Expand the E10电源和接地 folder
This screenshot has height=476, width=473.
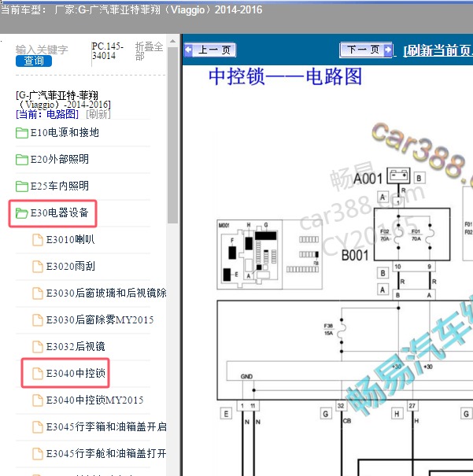[x=65, y=133]
